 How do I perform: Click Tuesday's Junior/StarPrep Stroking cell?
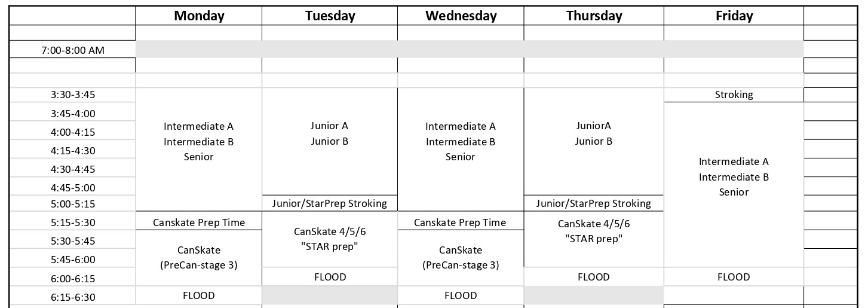pos(330,203)
